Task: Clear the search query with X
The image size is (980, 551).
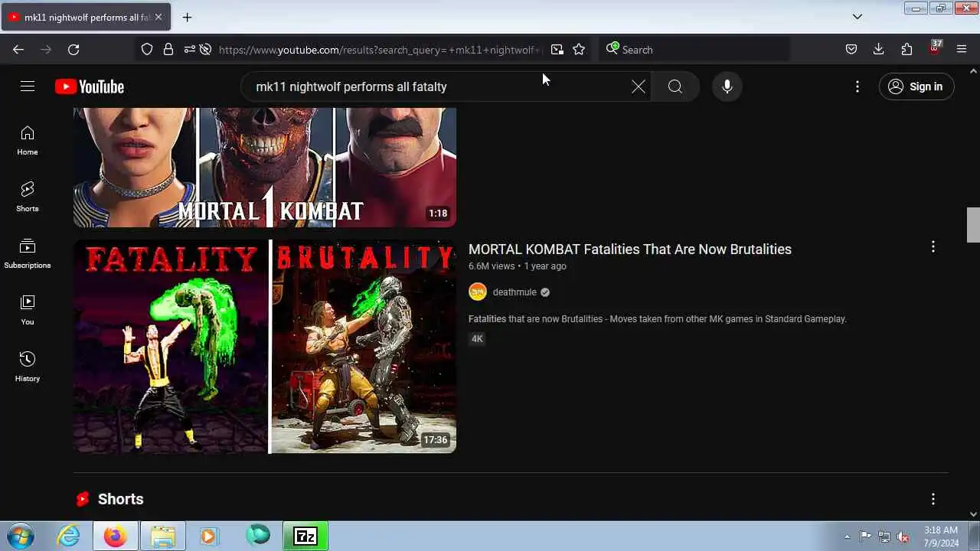Action: 638,86
